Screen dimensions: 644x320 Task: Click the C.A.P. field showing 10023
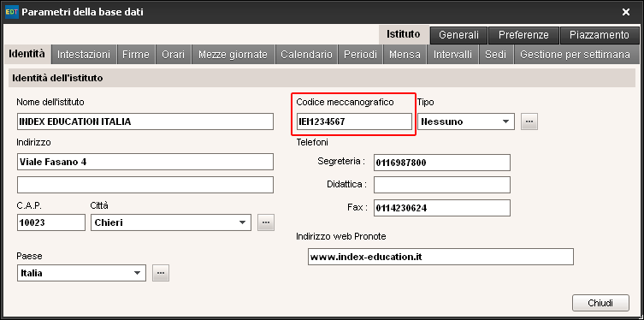(x=51, y=222)
